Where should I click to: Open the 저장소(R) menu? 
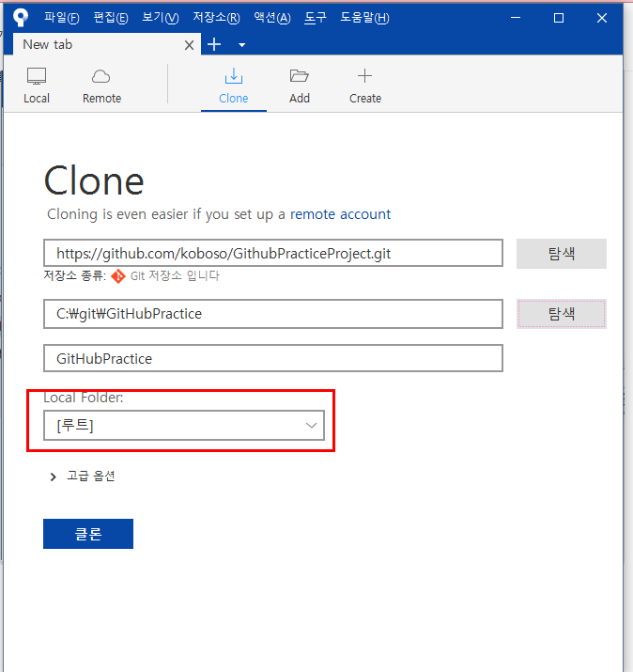click(x=216, y=18)
